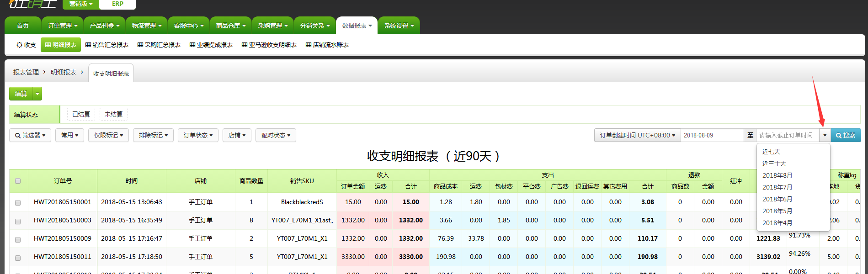Open the 数据报表 menu
Screen dimensions: 868x274
pos(357,26)
